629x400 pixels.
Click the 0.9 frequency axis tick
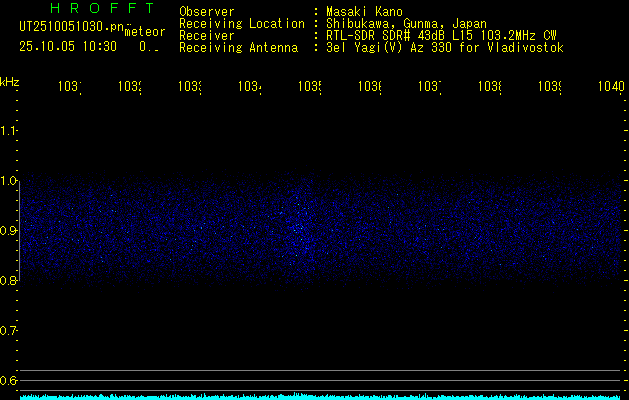9,231
